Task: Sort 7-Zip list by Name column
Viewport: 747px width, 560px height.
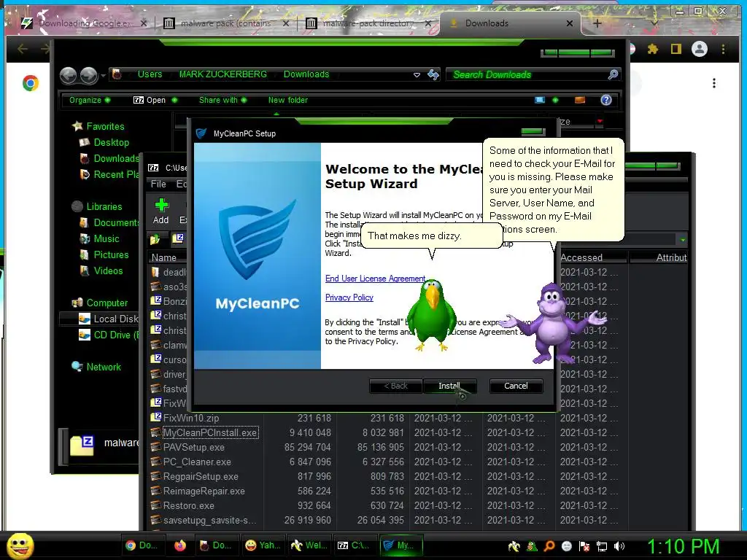Action: [164, 257]
